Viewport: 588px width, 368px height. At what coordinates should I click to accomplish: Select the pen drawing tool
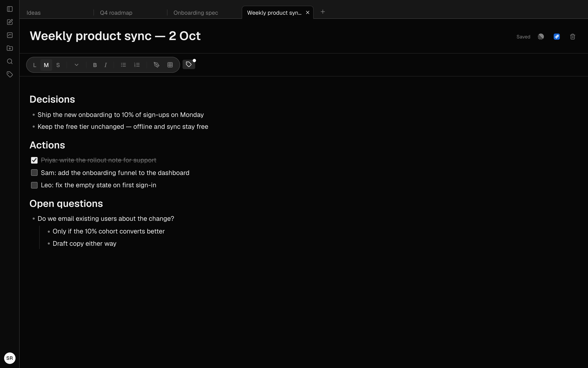156,65
